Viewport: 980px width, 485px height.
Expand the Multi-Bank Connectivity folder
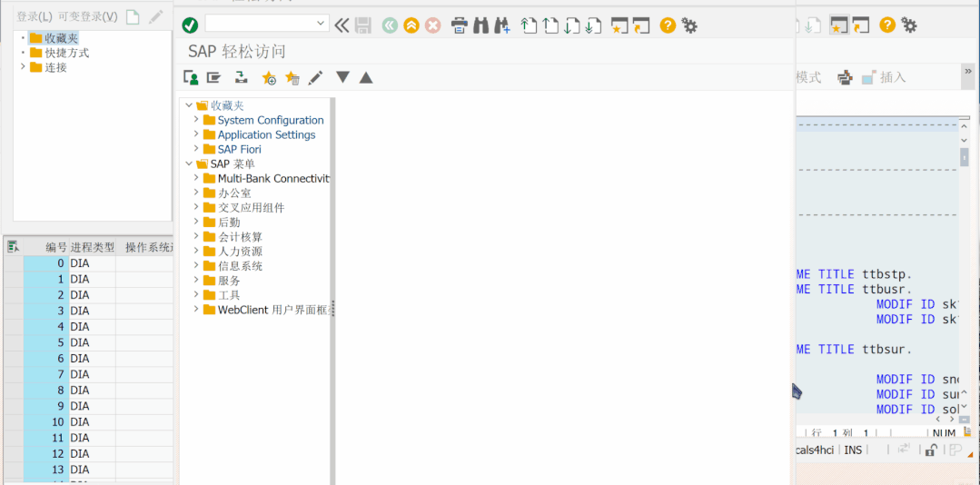click(x=196, y=178)
